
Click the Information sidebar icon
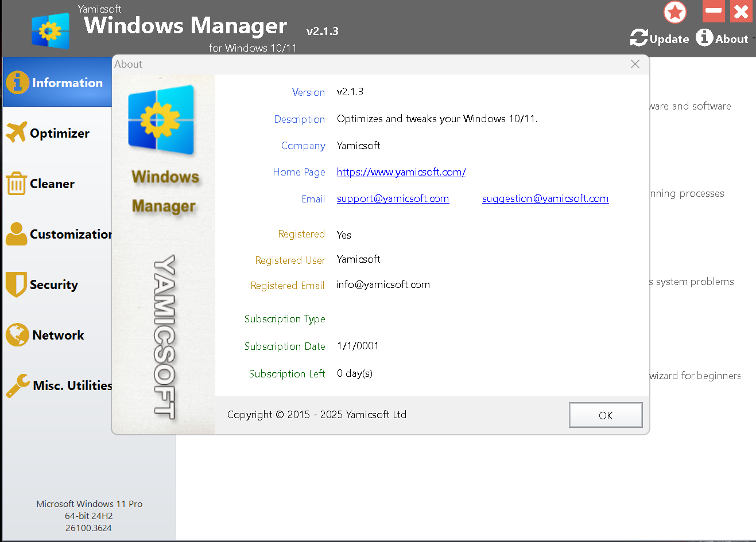[x=18, y=82]
